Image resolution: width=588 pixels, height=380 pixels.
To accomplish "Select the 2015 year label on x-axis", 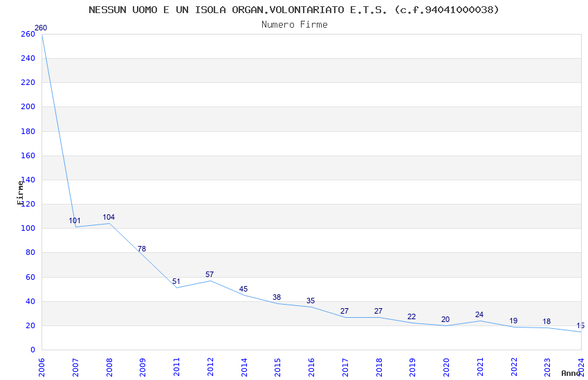I will (278, 367).
